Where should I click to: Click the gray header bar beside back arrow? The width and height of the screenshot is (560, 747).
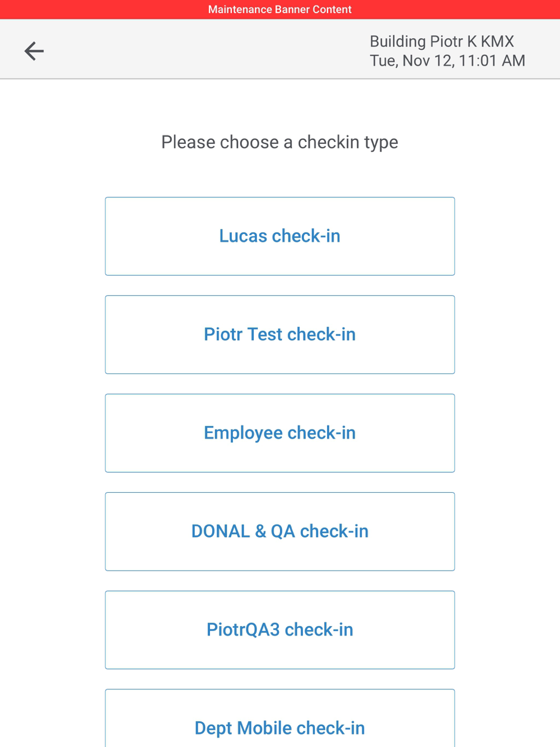[196, 50]
